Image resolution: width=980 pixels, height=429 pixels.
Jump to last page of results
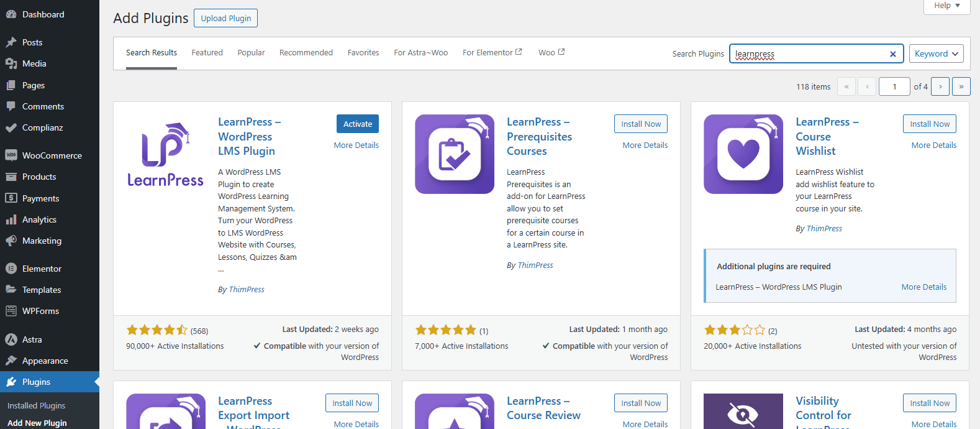point(961,86)
